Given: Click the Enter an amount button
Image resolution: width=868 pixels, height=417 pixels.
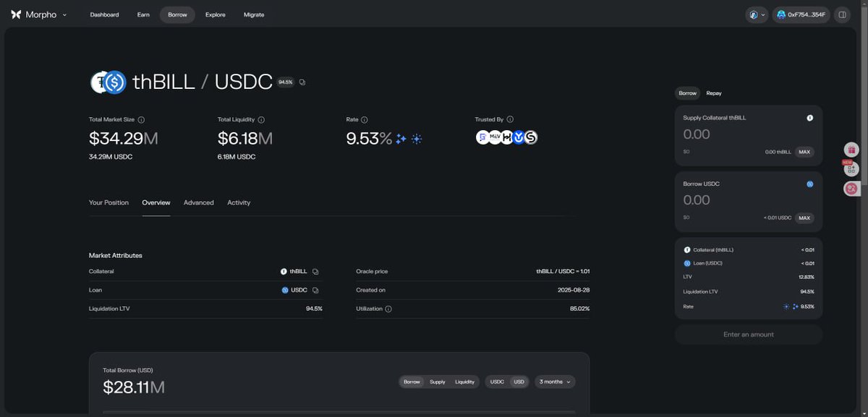Looking at the screenshot, I should 749,335.
